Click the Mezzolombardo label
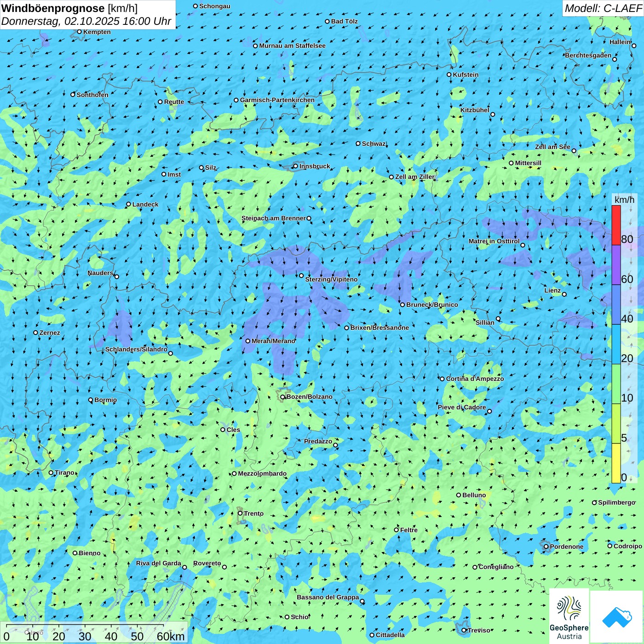 [x=262, y=473]
